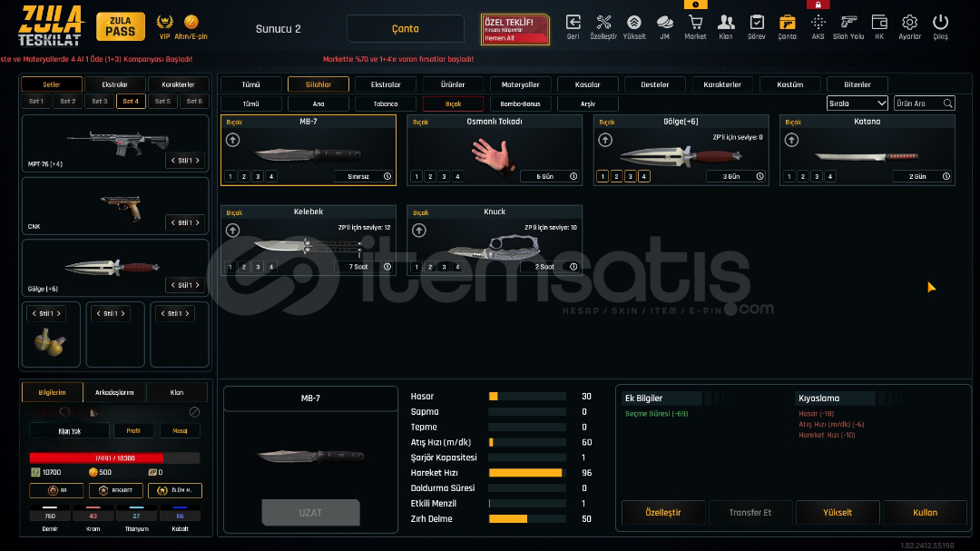Switch to Set 5 loadout tab

pos(162,102)
